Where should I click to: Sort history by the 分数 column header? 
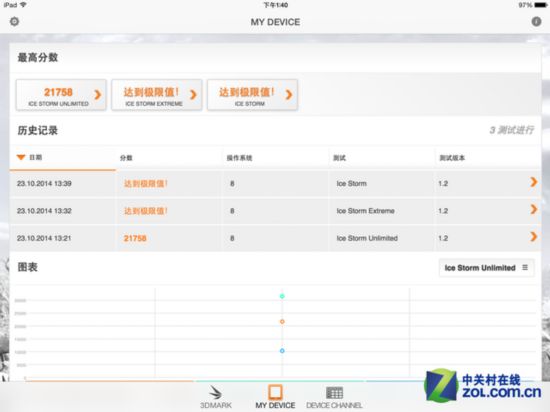126,158
